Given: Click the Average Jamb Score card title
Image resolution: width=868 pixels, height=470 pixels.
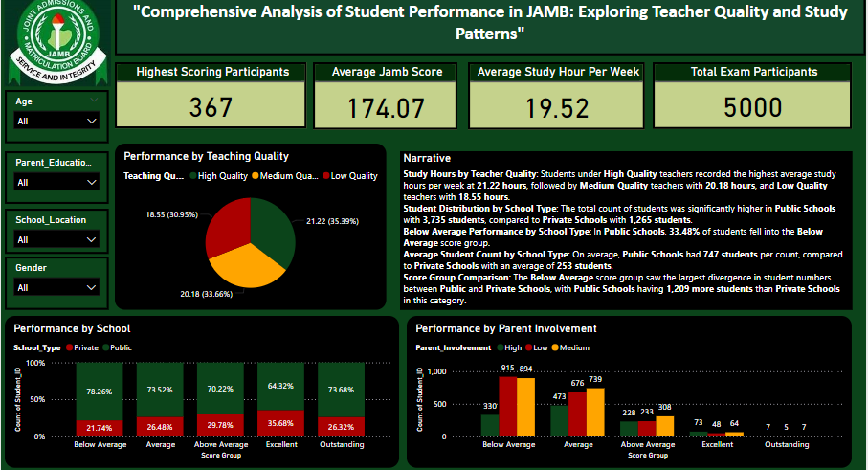Looking at the screenshot, I should tap(387, 72).
